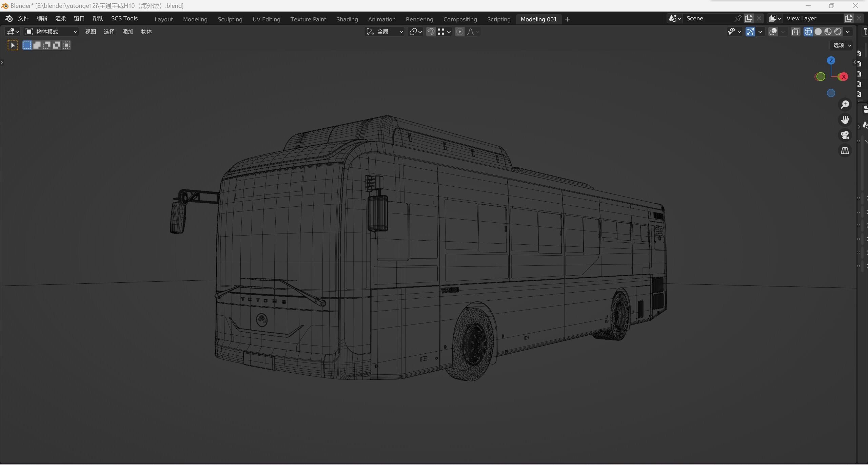Open the 物体模式 mode dropdown
This screenshot has height=465, width=868.
point(52,32)
